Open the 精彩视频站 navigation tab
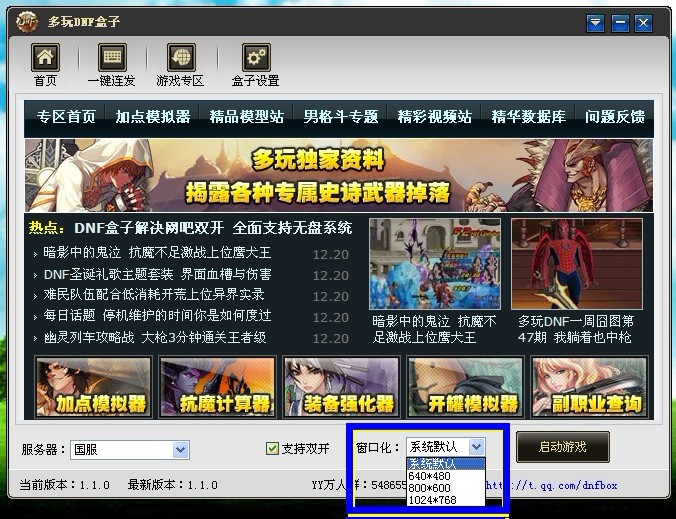Viewport: 676px width, 519px height. (434, 117)
